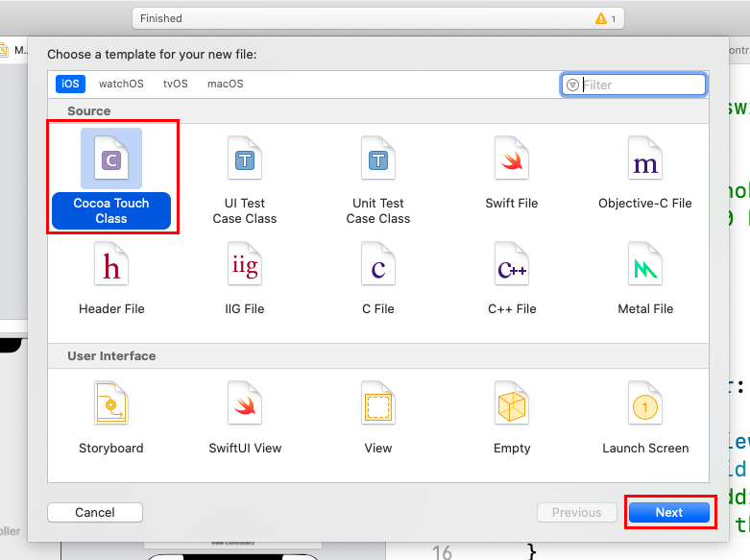Click the Cocoa Touch Class label
Viewport: 750px width, 560px height.
(x=111, y=210)
